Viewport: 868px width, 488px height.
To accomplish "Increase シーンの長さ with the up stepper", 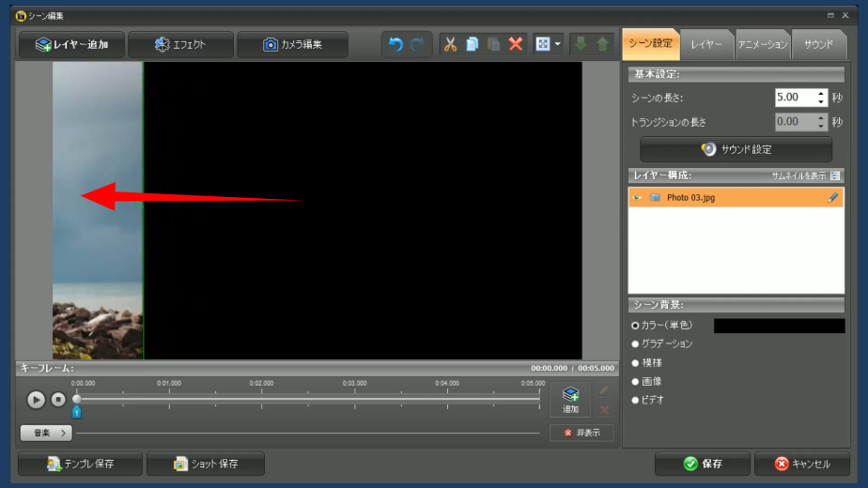I will (x=821, y=93).
